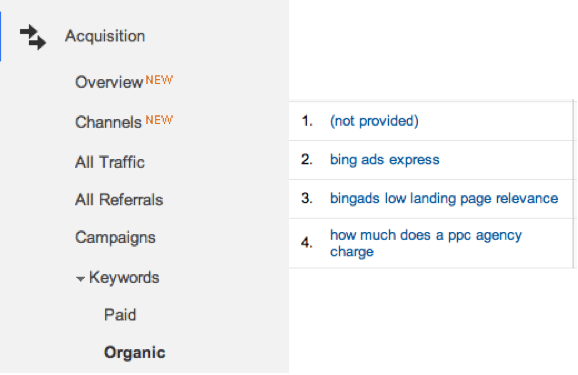The height and width of the screenshot is (375, 578).
Task: Show the Campaigns report
Action: point(115,237)
